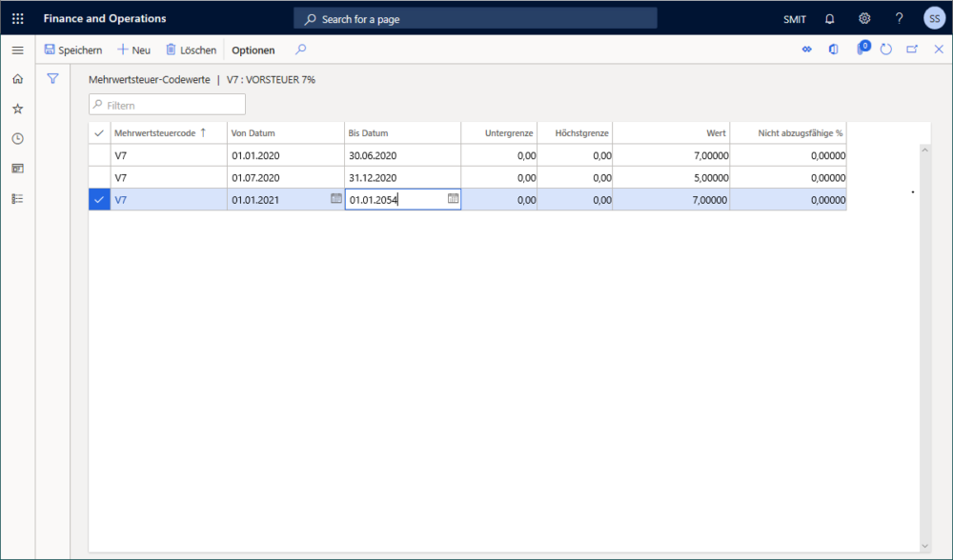Open the filter pane funnel icon

52,79
